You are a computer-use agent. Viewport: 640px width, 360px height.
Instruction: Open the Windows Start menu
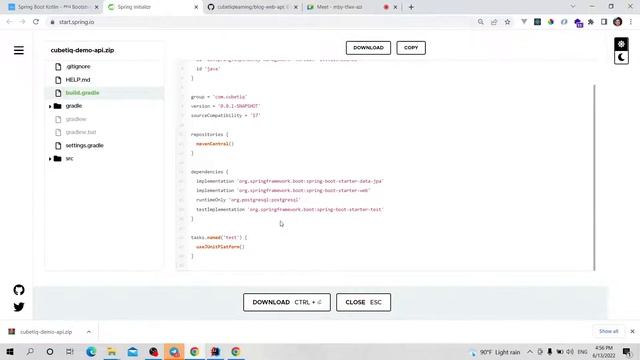point(10,351)
